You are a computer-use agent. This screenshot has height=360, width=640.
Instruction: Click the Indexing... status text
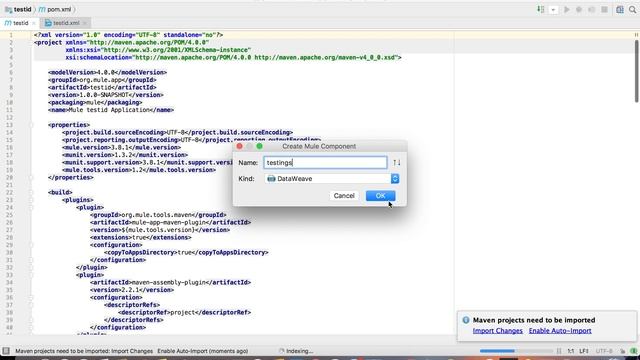click(300, 351)
